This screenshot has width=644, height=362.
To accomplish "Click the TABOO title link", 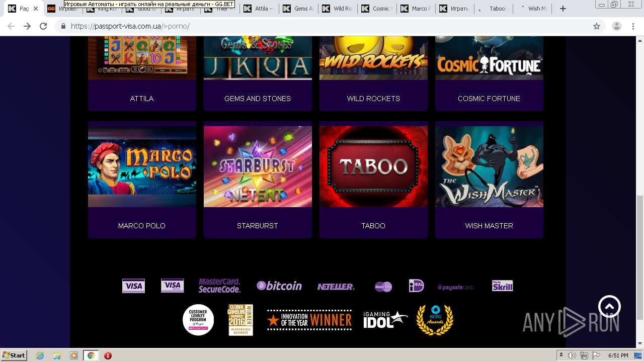I will 373,226.
